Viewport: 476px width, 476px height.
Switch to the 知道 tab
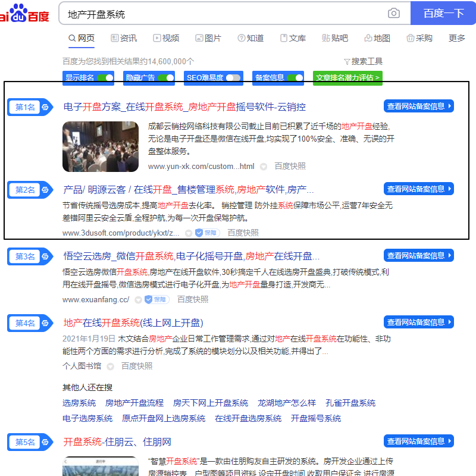click(x=250, y=38)
